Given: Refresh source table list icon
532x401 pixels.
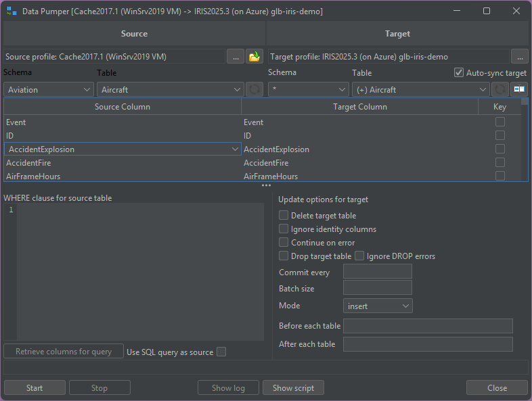Looking at the screenshot, I should click(x=254, y=89).
